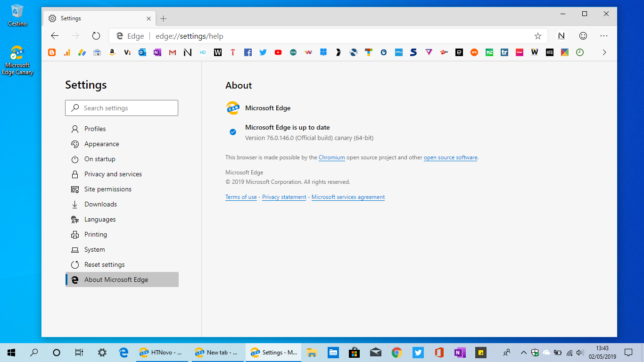Open the Google AdSense bookmark
Viewport: 644px width, 362px height.
[x=82, y=52]
